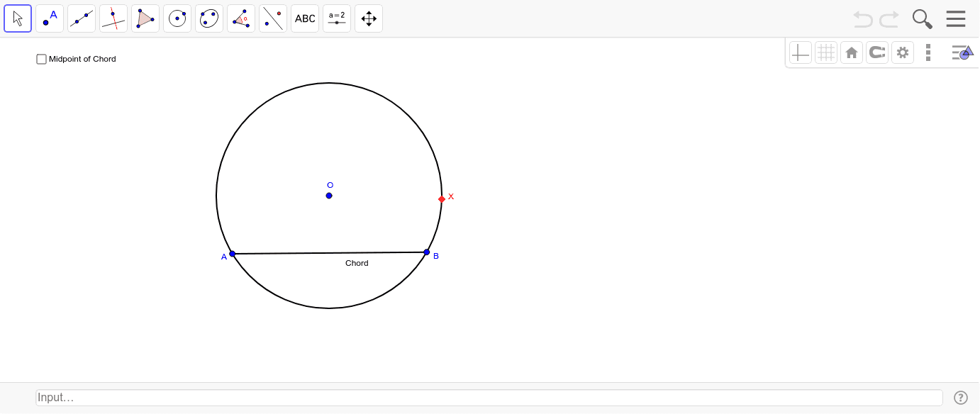This screenshot has height=414, width=980.
Task: Toggle axes visibility in graphics view
Action: (x=801, y=52)
